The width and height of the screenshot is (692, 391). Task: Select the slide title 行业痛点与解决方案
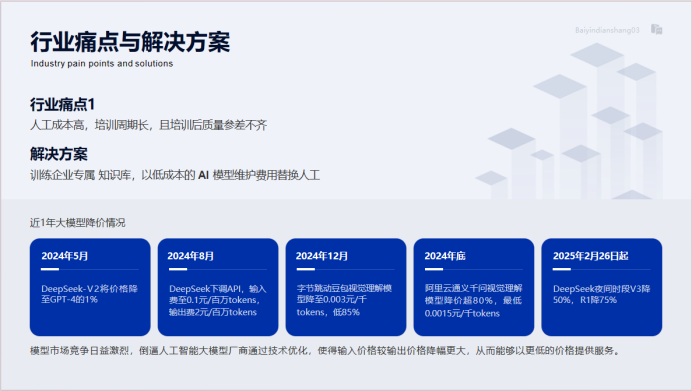coord(130,42)
